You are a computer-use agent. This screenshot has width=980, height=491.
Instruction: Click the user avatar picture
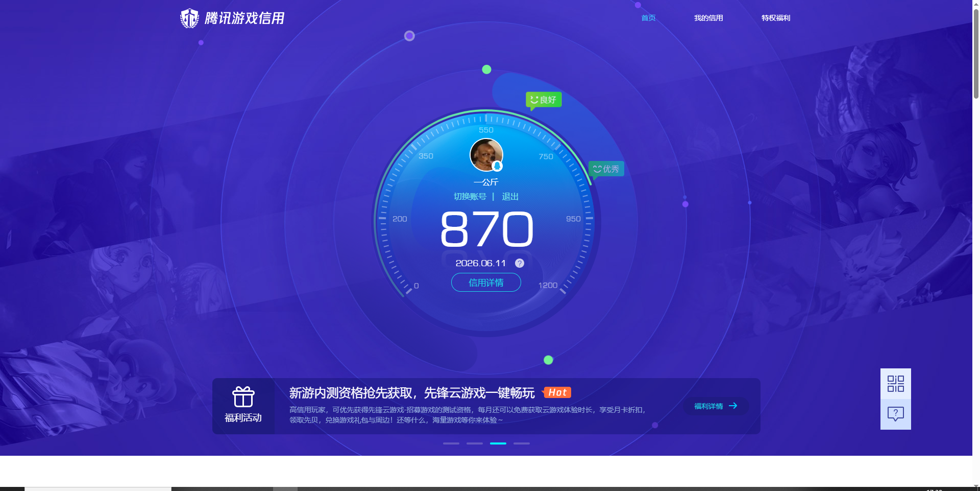click(x=486, y=155)
